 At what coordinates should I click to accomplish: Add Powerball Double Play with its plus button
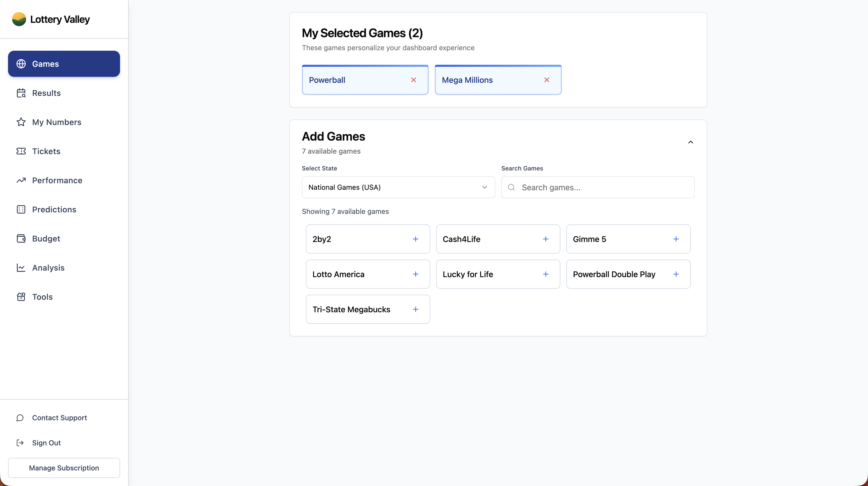(x=676, y=274)
